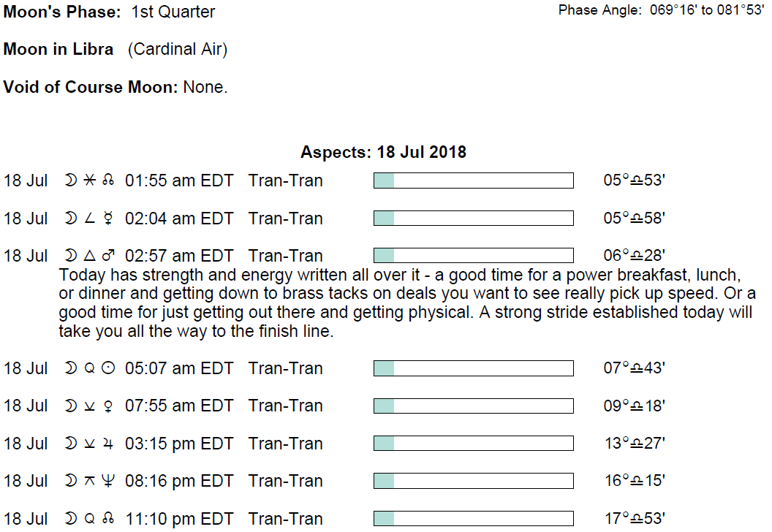Click the sextile asterisk in the 01:55 am row
Screen dimensions: 772x532
point(89,180)
